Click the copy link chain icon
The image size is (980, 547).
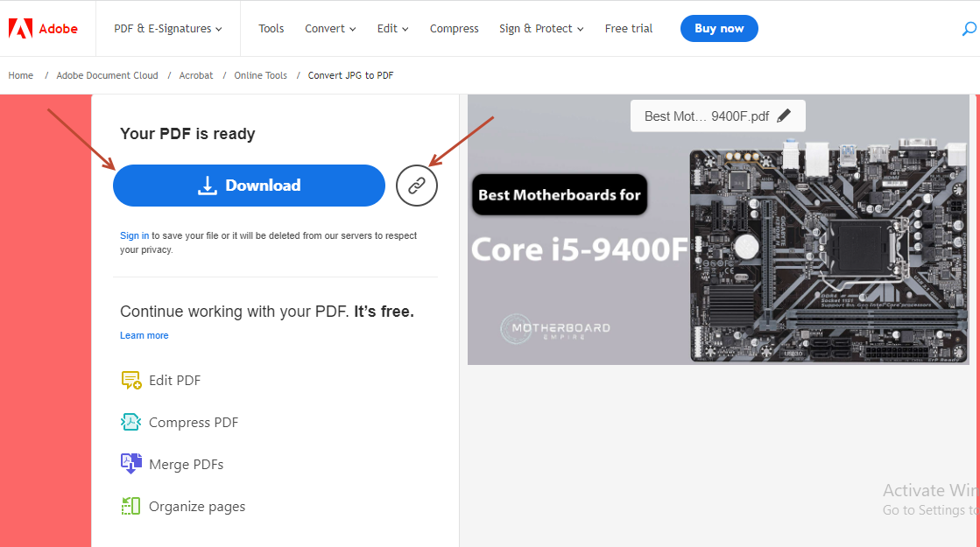pos(417,186)
